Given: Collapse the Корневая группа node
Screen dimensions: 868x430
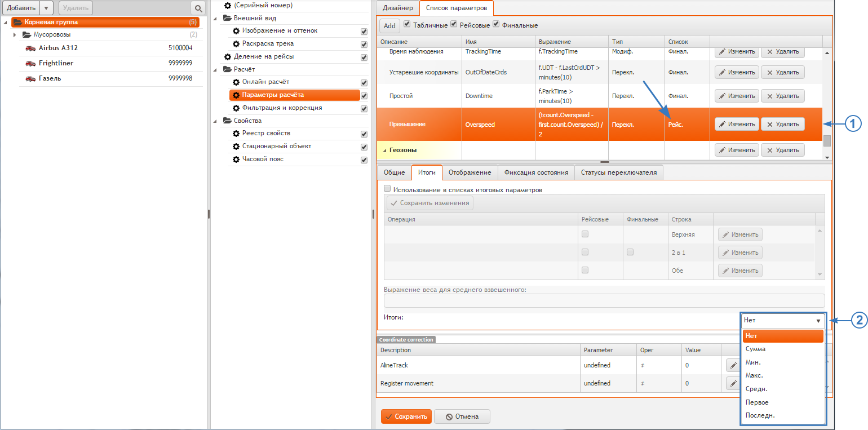Looking at the screenshot, I should (6, 23).
